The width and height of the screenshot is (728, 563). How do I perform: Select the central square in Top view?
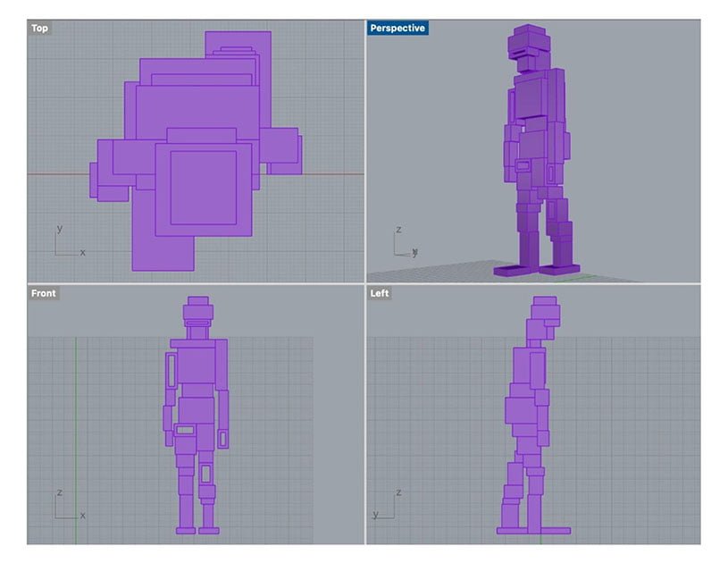(x=203, y=187)
